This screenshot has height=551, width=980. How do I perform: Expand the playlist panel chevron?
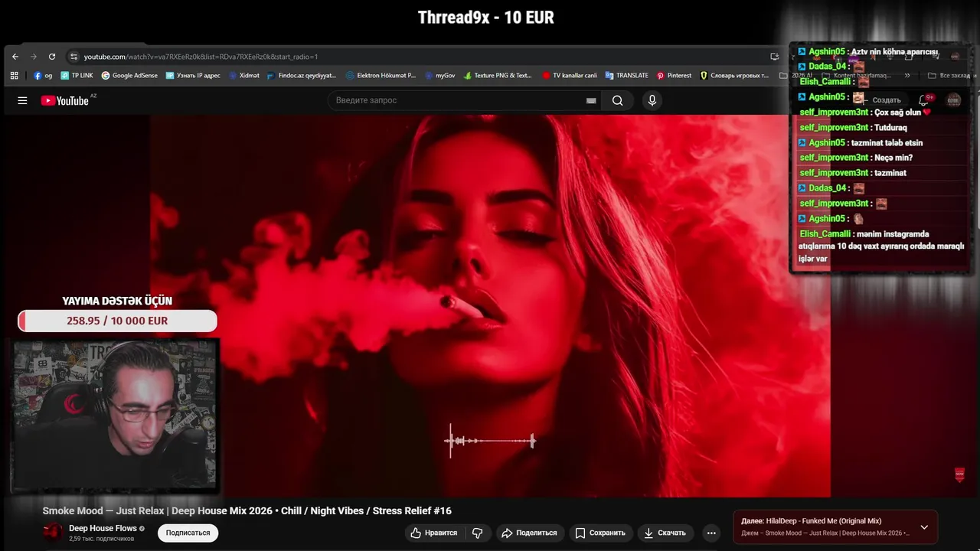pyautogui.click(x=924, y=527)
